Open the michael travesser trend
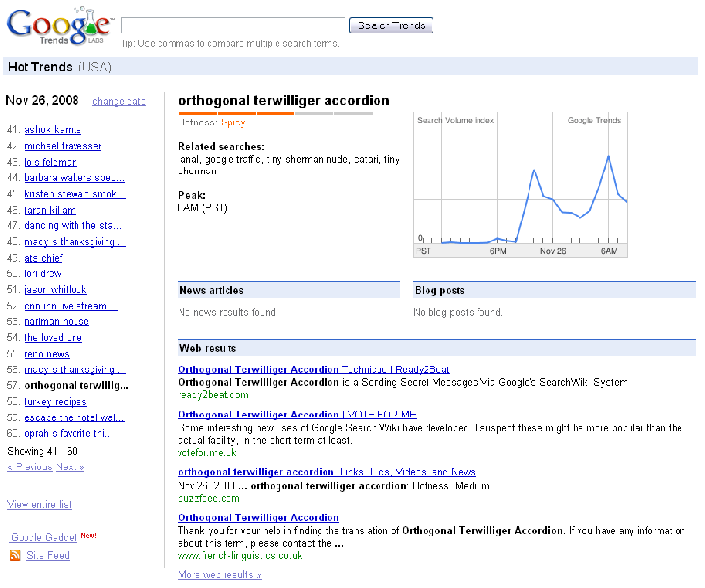 [x=64, y=146]
